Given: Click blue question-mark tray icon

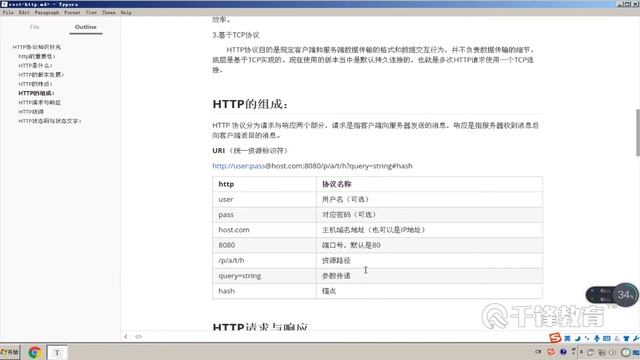Looking at the screenshot, I should tap(563, 352).
